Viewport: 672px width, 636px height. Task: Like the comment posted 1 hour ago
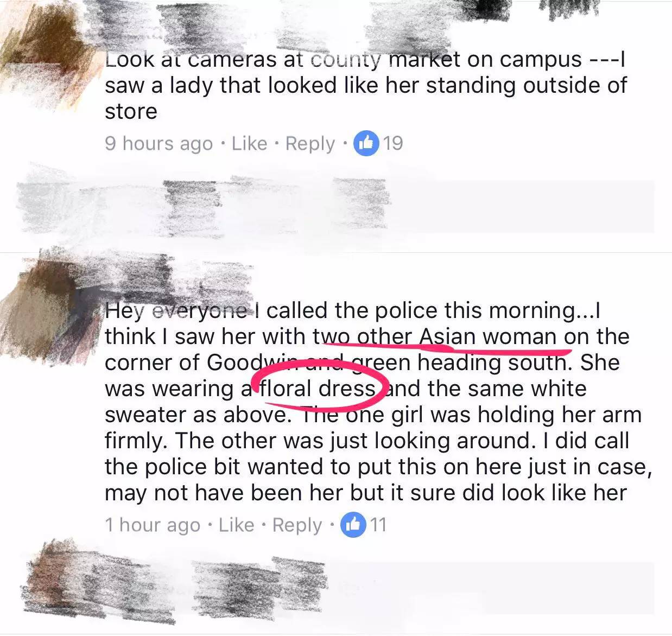point(236,525)
